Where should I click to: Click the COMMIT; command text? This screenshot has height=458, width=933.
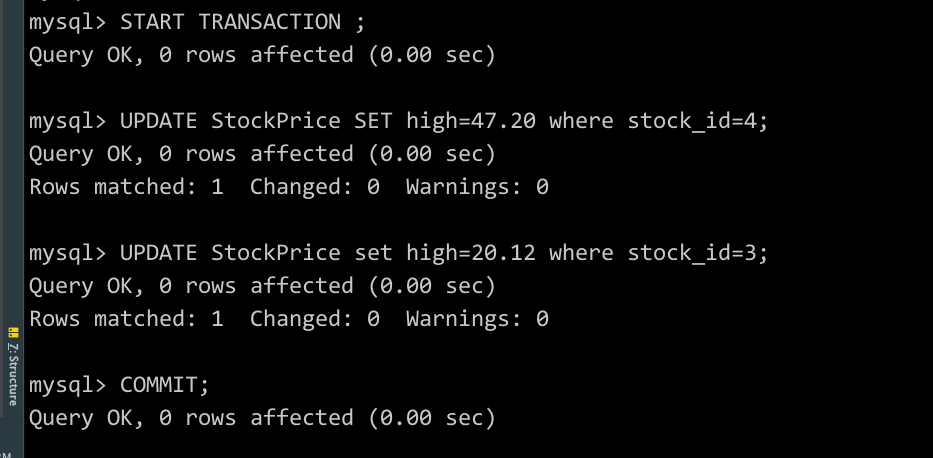[165, 385]
